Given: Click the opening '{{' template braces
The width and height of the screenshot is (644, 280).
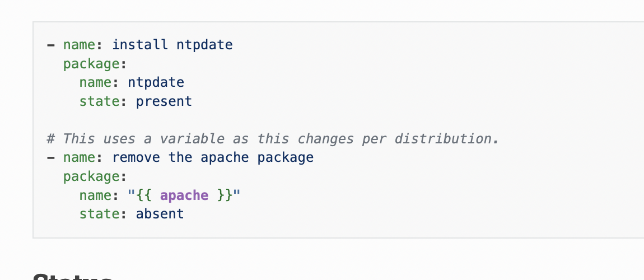Looking at the screenshot, I should (144, 195).
